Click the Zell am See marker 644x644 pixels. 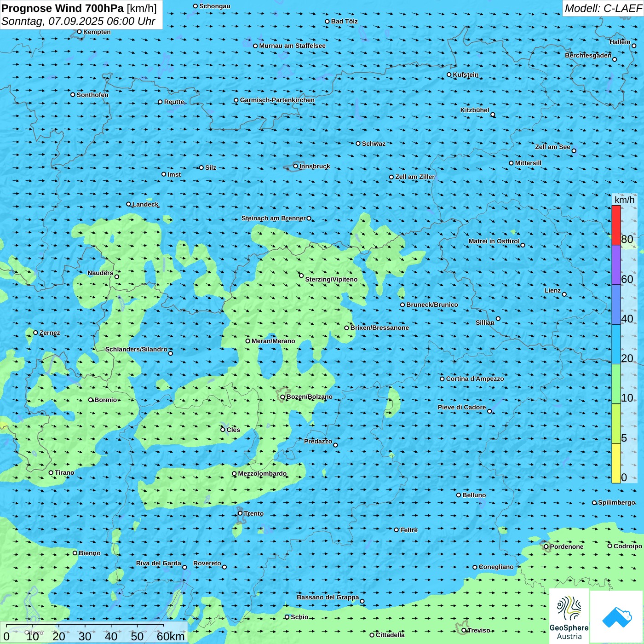(x=574, y=150)
